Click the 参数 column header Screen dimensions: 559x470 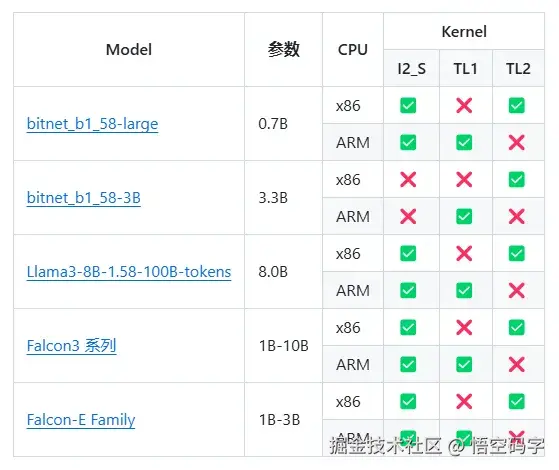pos(283,50)
